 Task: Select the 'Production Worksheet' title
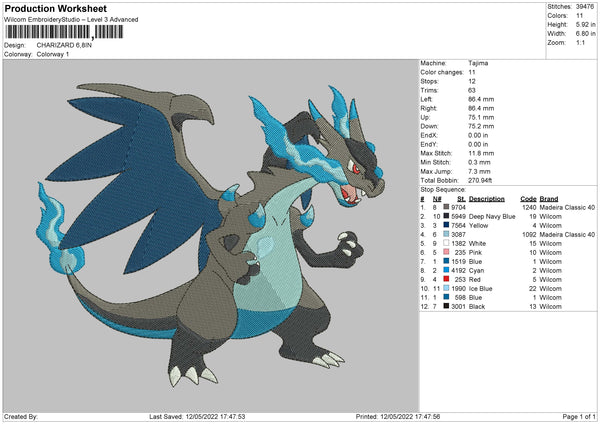pyautogui.click(x=55, y=8)
